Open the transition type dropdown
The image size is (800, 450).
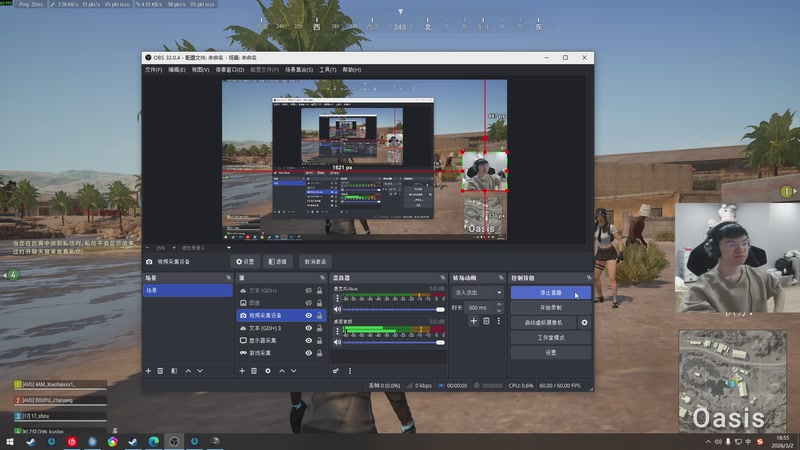pos(478,292)
